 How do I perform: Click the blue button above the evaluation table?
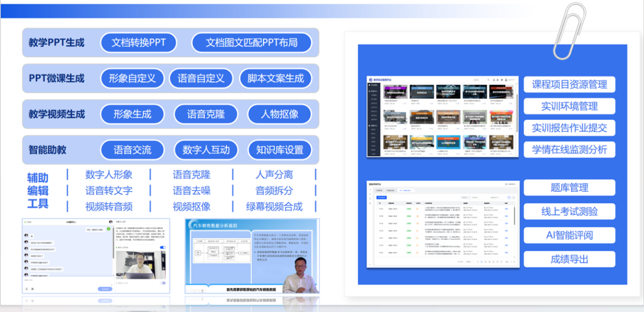coord(382,197)
